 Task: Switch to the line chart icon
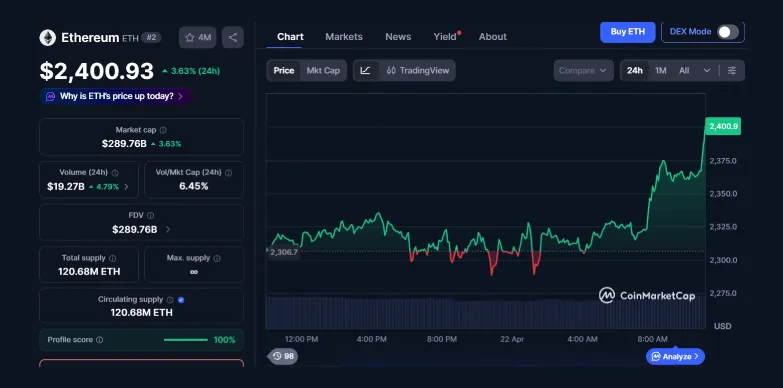click(366, 70)
